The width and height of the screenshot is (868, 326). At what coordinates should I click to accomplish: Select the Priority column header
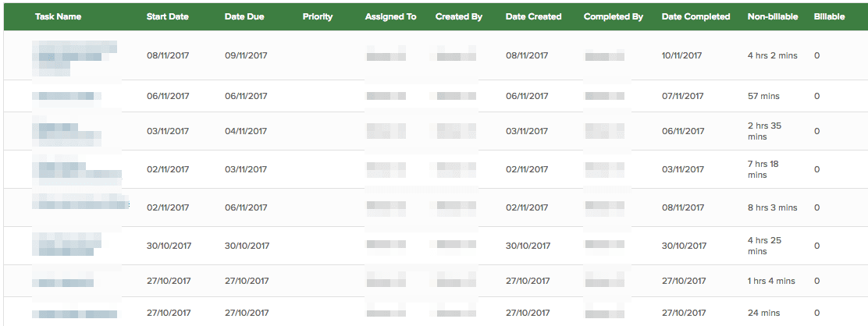tap(318, 16)
